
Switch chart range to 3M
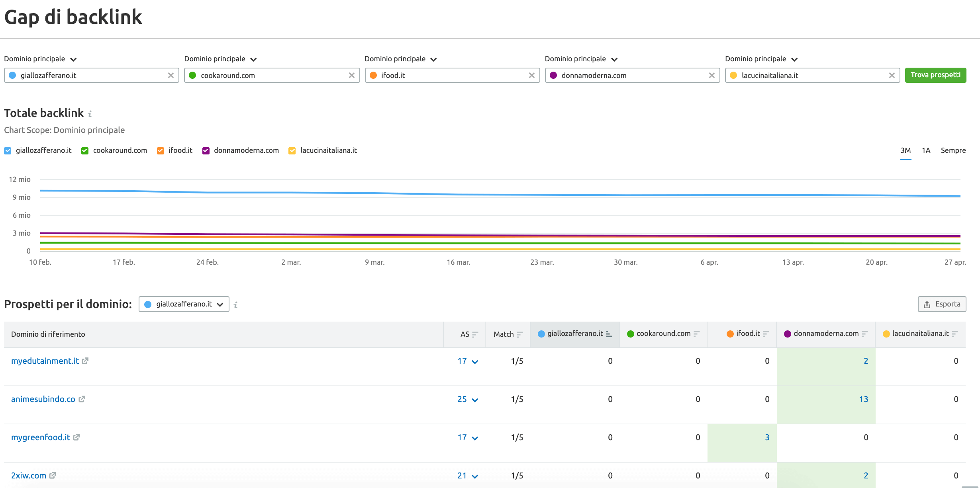coord(906,150)
